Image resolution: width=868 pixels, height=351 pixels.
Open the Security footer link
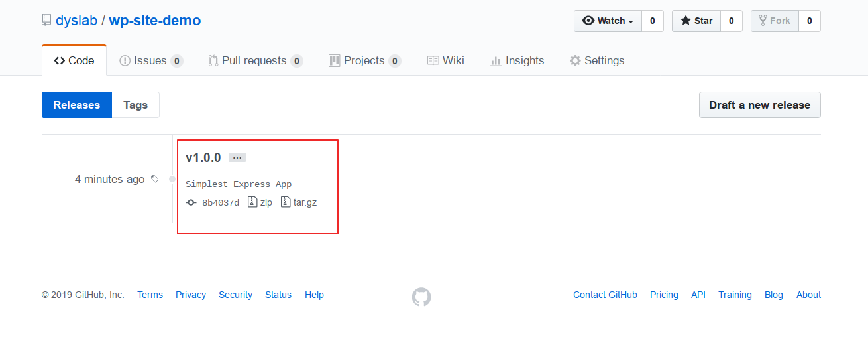pos(235,295)
